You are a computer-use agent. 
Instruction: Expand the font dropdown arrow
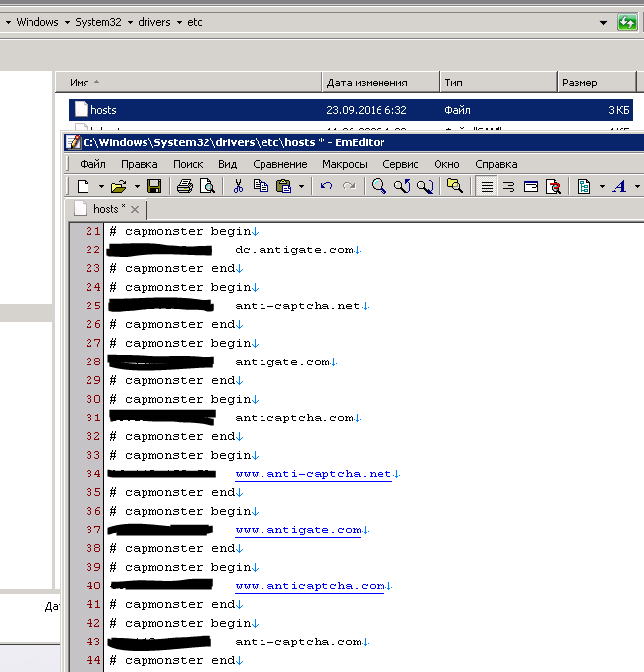637,187
